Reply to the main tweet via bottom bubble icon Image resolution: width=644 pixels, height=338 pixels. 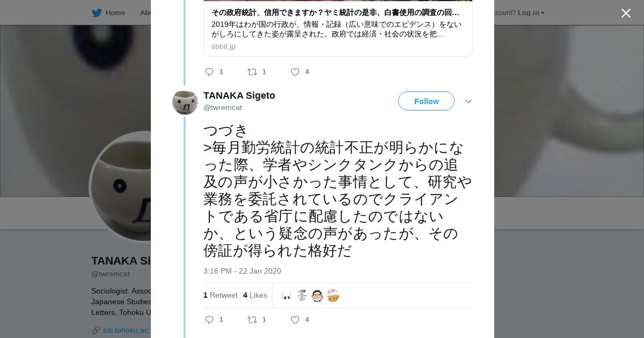tap(209, 320)
